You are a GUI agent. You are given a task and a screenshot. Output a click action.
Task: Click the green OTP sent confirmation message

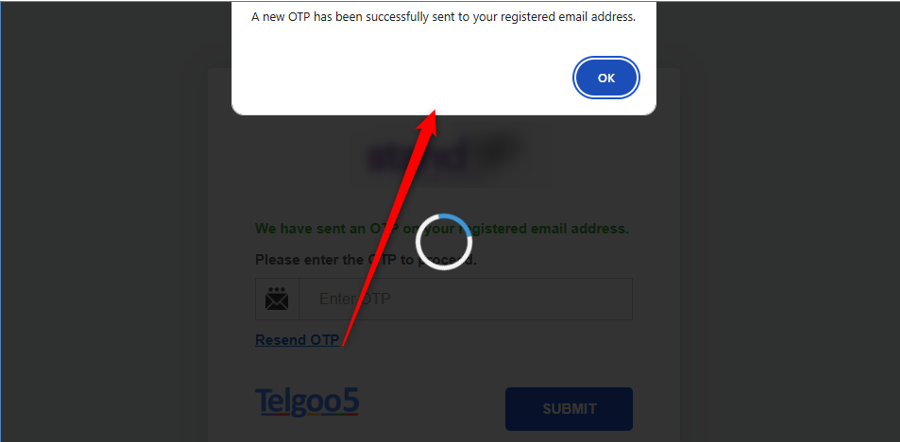[442, 229]
